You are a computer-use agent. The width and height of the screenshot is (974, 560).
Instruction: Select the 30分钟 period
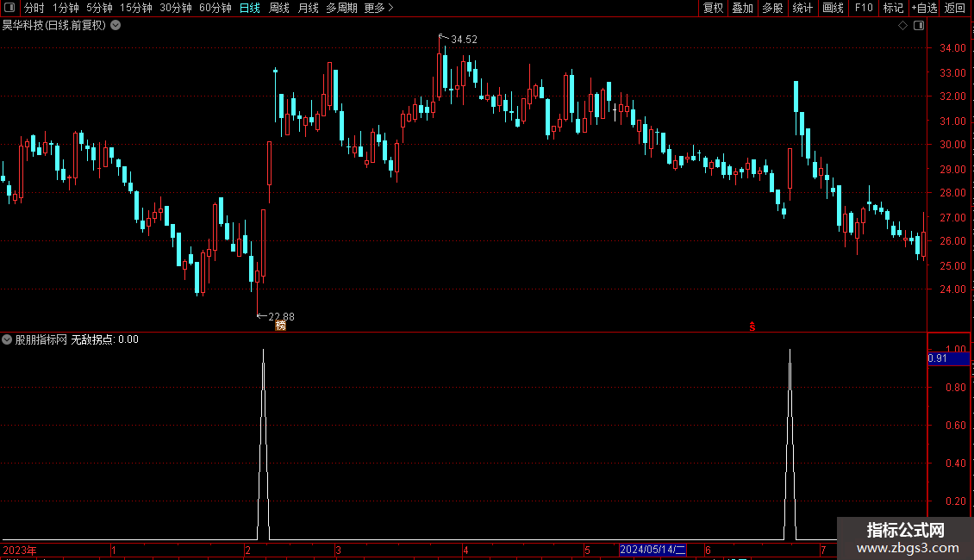click(x=176, y=8)
